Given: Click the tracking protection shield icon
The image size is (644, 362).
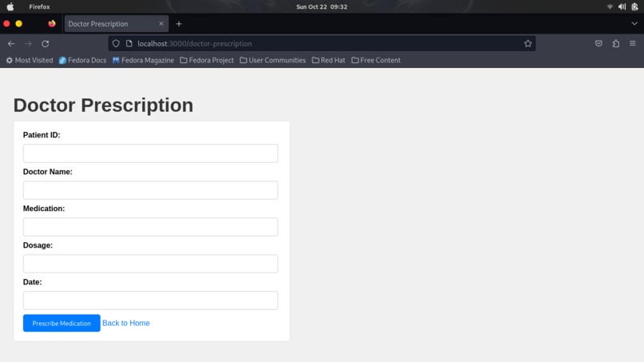Looking at the screenshot, I should click(x=116, y=44).
